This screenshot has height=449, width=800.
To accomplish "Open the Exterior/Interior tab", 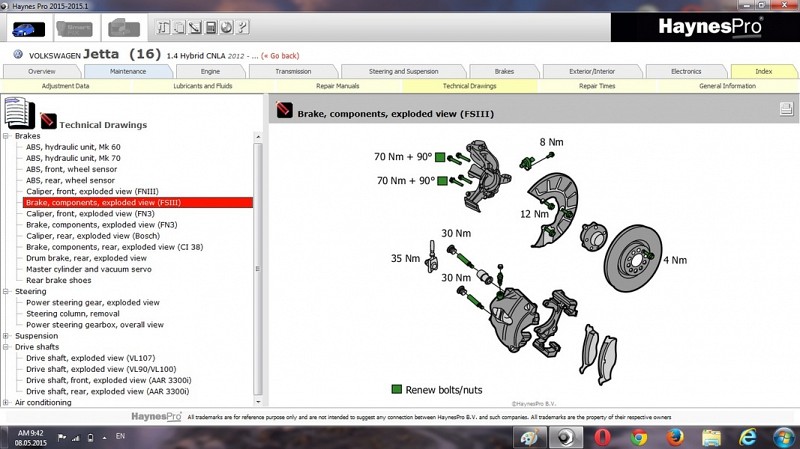I will click(x=592, y=71).
